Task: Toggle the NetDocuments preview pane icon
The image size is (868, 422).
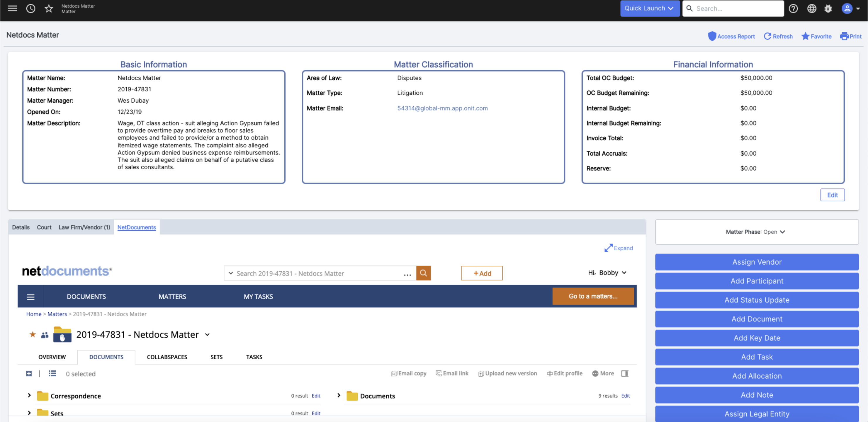Action: [x=624, y=373]
